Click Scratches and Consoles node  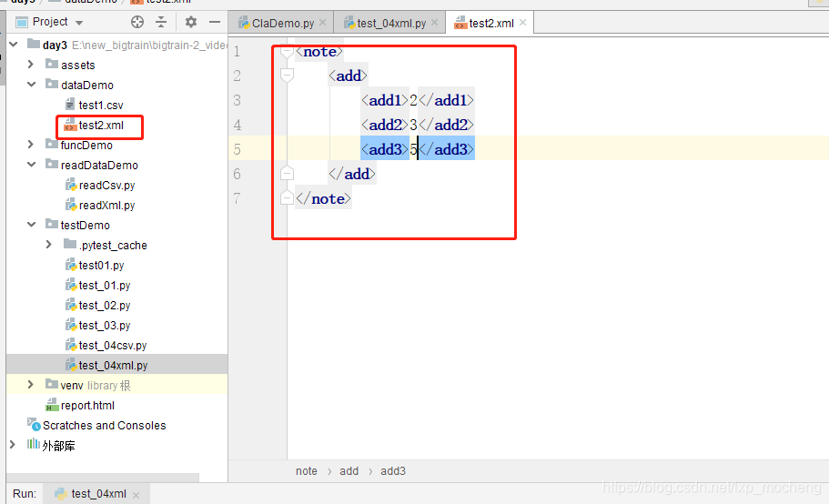coord(104,426)
